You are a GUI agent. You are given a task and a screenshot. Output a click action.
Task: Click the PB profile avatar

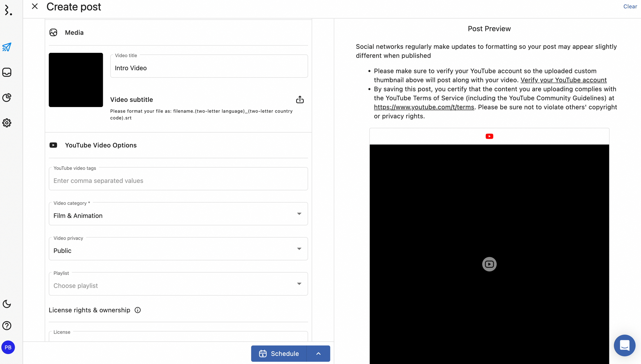click(x=8, y=347)
